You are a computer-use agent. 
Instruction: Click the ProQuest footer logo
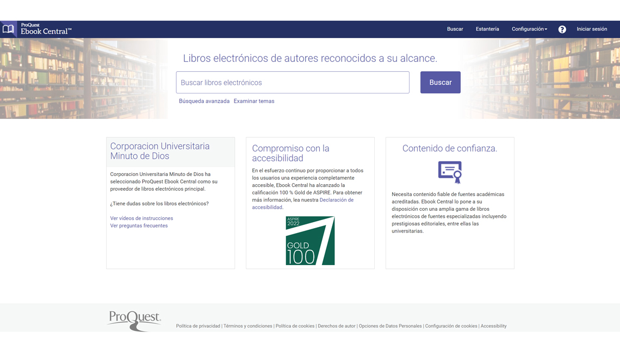[x=134, y=321]
